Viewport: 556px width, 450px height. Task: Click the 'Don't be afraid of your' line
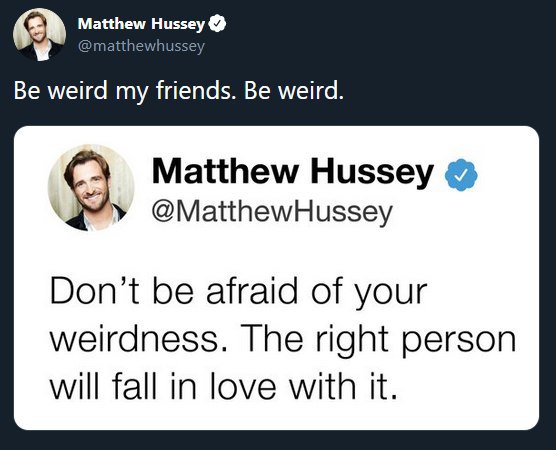(x=239, y=292)
